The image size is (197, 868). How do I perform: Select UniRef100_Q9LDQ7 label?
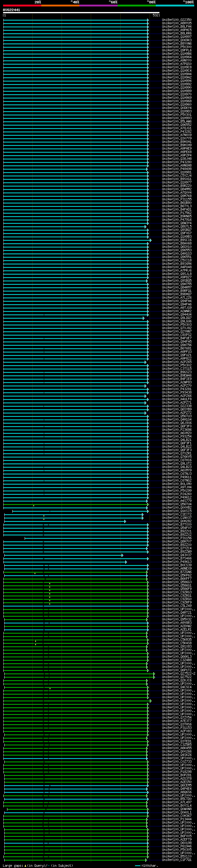pyautogui.click(x=177, y=318)
